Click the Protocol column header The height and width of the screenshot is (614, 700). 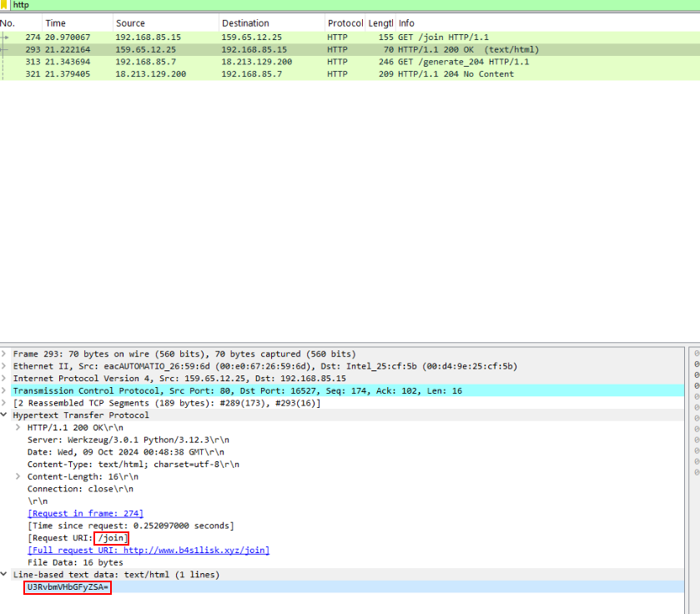pos(345,23)
